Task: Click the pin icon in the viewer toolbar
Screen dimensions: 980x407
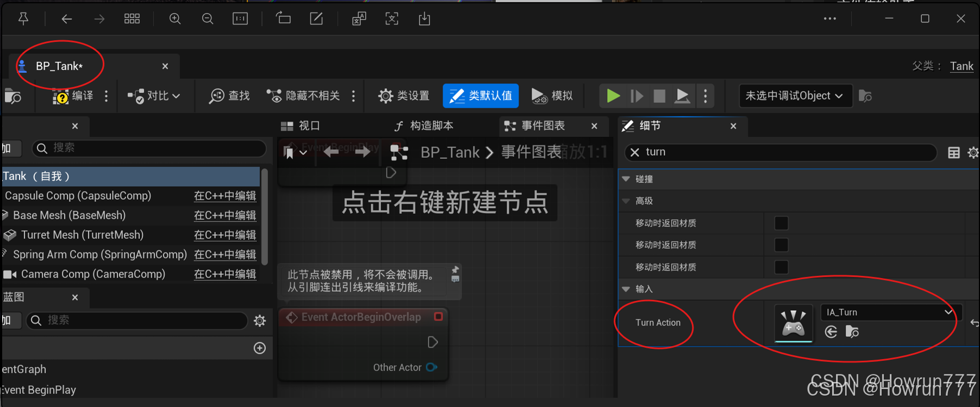Action: coord(23,19)
